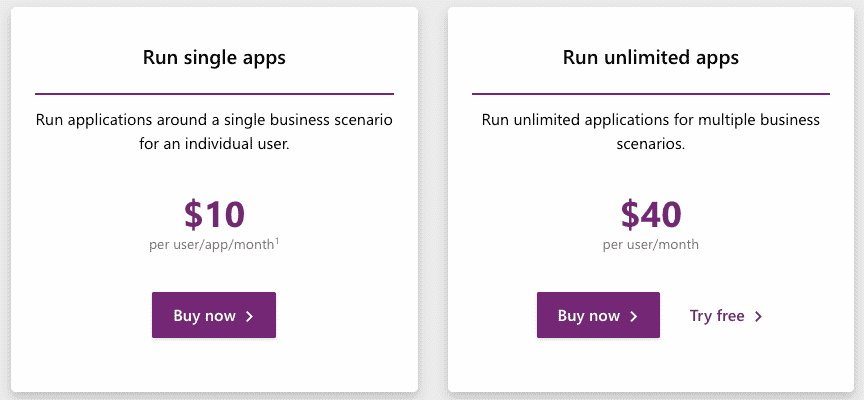The width and height of the screenshot is (864, 400).
Task: Click the single business scenario description text
Action: coord(214,132)
